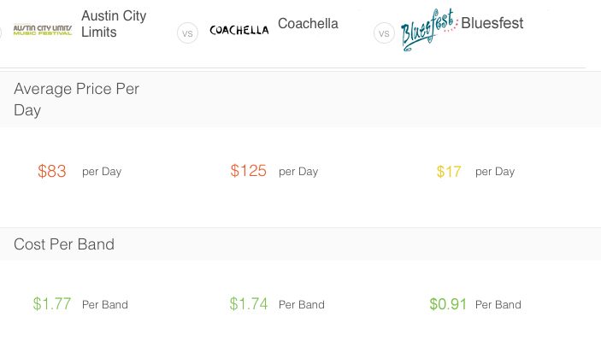Click the vs badge before Coachella
This screenshot has height=364, width=601.
pyautogui.click(x=187, y=33)
